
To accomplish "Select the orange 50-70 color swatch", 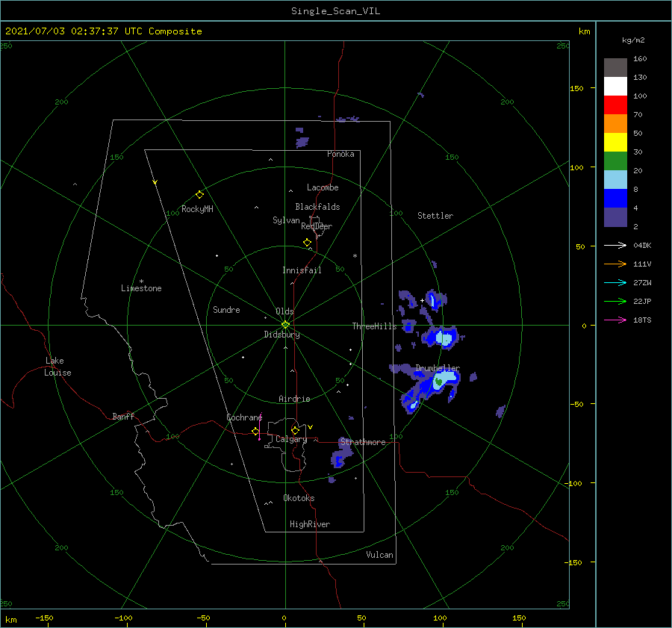I will click(615, 124).
